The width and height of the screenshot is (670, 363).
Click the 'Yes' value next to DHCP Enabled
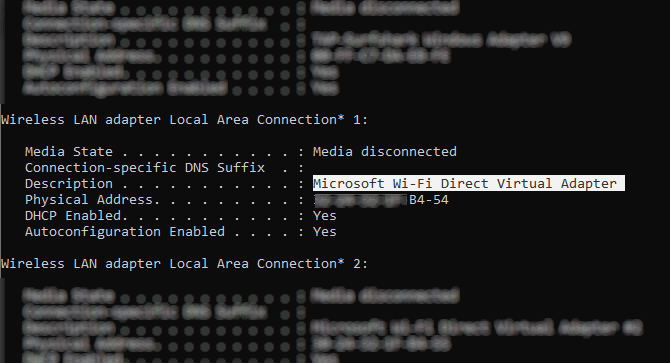click(x=325, y=216)
